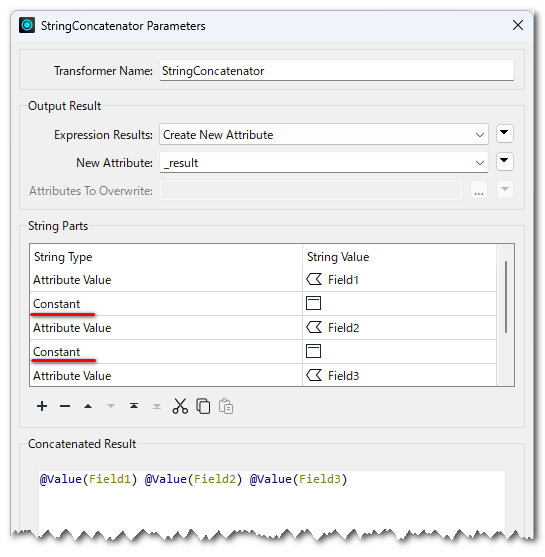Image resolution: width=545 pixels, height=557 pixels.
Task: Click the String Parts table scrollbar
Action: pos(506,297)
